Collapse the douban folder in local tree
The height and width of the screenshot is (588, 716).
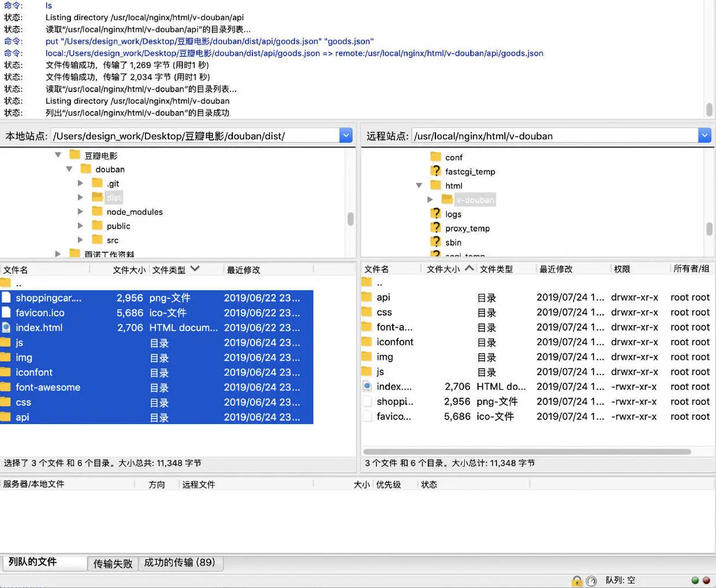pos(69,169)
